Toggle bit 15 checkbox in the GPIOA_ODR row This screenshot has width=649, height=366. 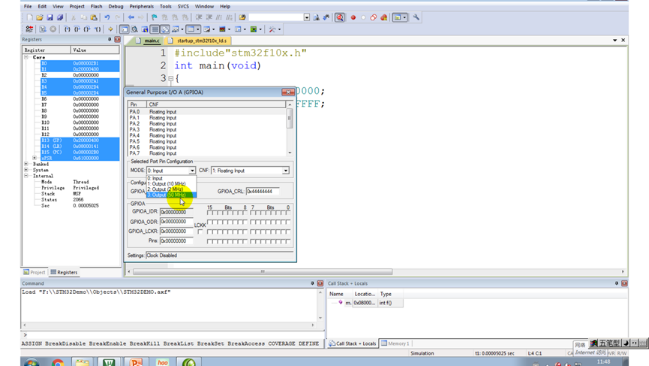[210, 222]
